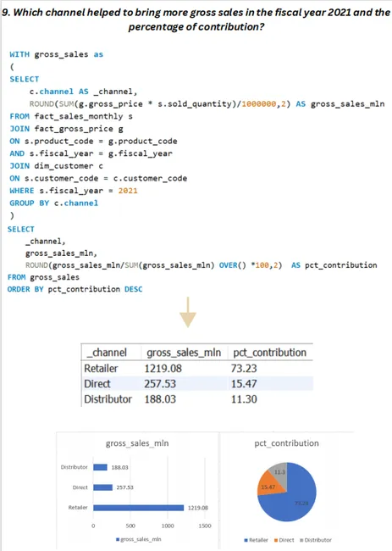The image size is (392, 551).
Task: Click the "ON s.product_code = g.product_code" line
Action: pyautogui.click(x=93, y=142)
